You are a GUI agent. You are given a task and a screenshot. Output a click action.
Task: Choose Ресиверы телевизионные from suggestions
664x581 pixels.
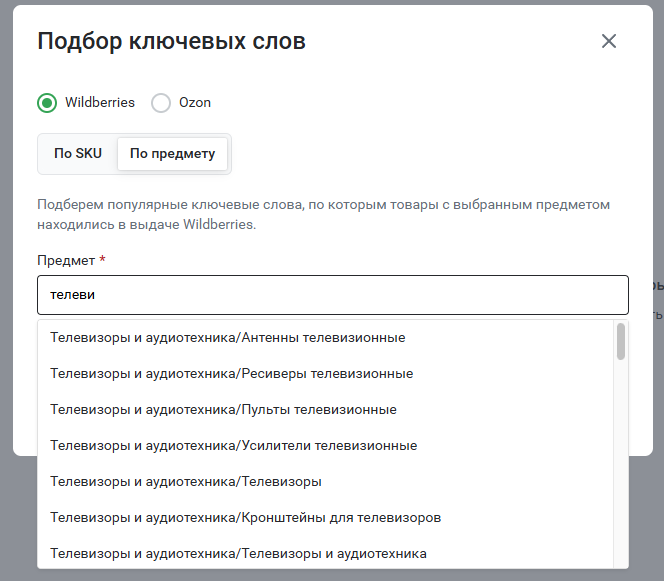pyautogui.click(x=325, y=374)
